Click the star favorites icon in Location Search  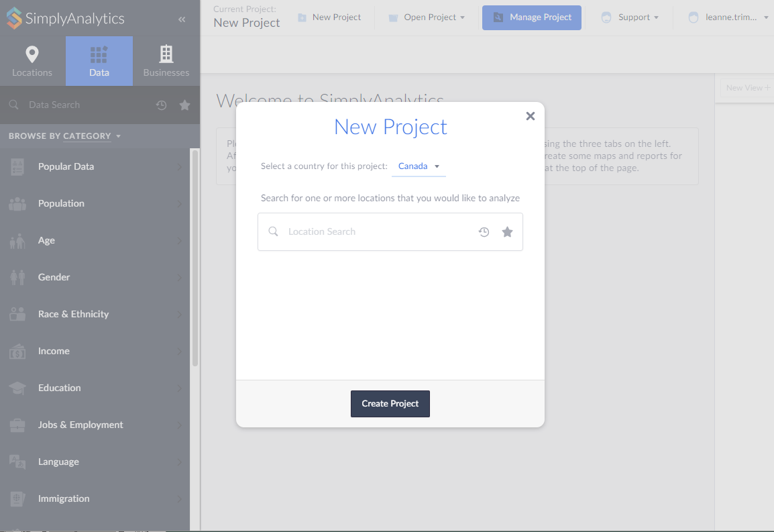[x=507, y=232]
